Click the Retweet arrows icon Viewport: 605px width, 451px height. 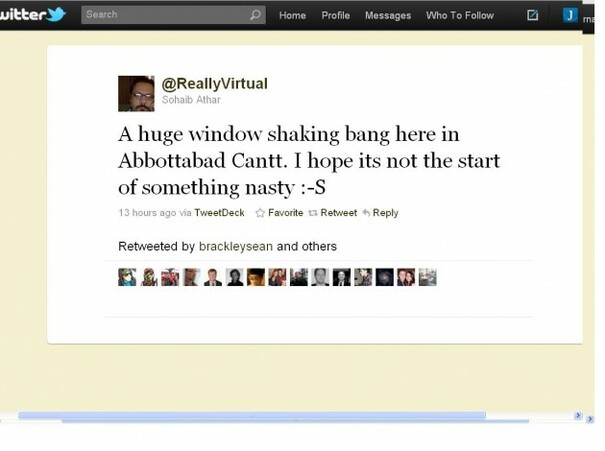pos(313,213)
